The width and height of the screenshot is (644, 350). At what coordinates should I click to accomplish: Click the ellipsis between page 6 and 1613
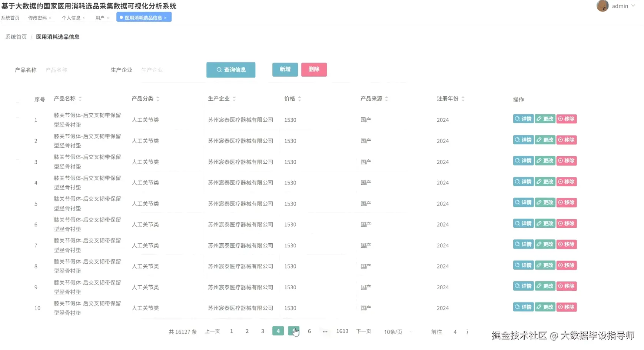325,331
